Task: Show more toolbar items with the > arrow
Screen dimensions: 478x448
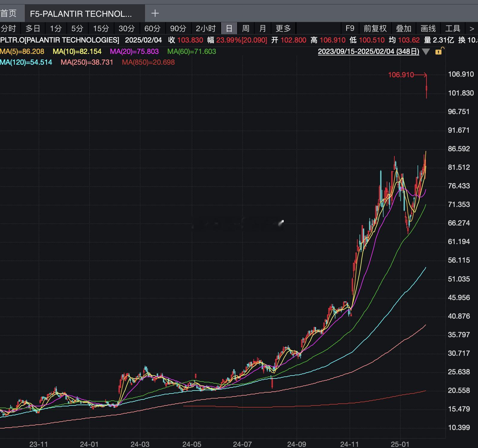Action: click(471, 28)
